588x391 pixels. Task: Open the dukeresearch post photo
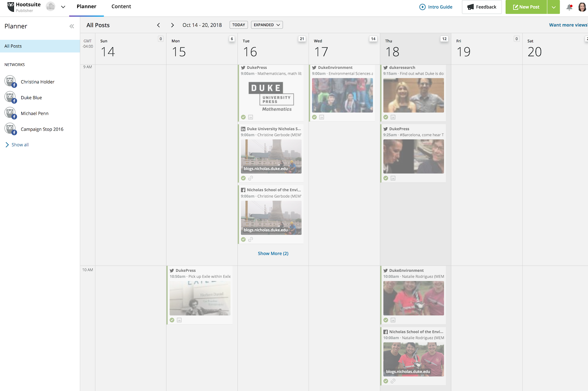(413, 95)
